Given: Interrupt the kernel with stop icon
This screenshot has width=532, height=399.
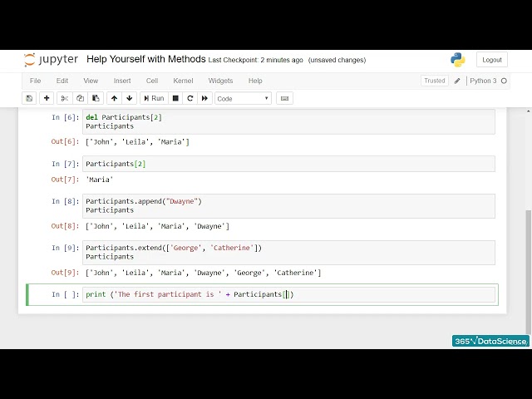Looking at the screenshot, I should point(175,98).
